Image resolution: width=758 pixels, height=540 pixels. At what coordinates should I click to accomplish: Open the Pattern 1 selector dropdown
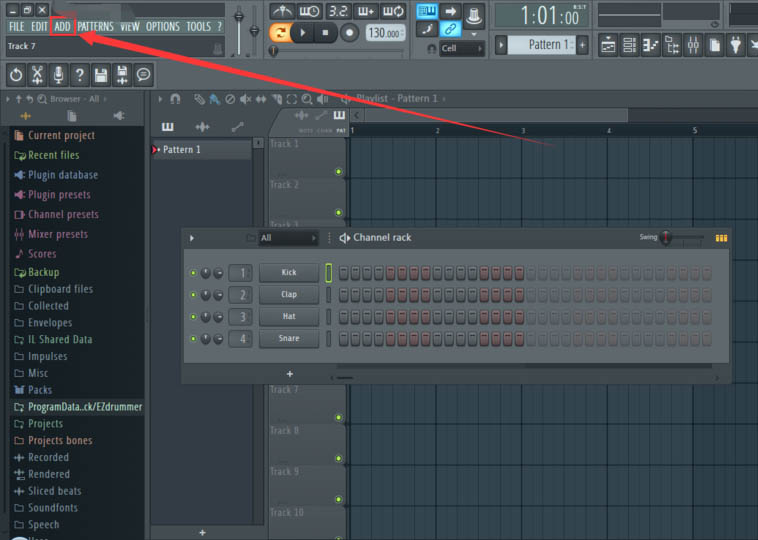541,45
